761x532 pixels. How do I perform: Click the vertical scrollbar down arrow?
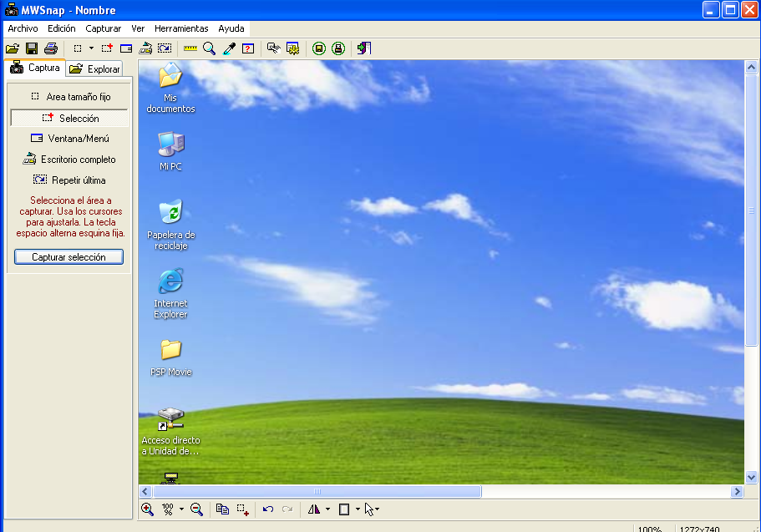click(751, 477)
